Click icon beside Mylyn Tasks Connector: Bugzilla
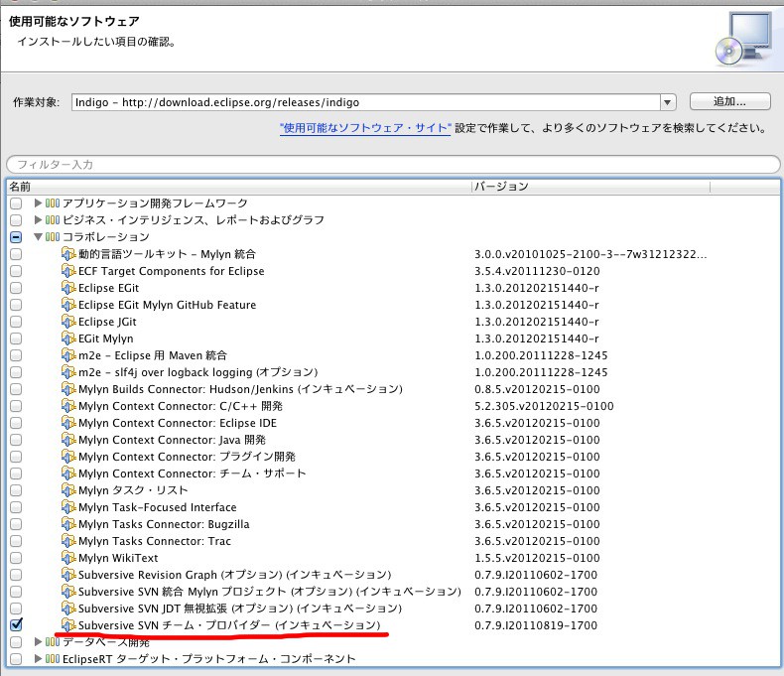The height and width of the screenshot is (676, 784). pos(68,523)
